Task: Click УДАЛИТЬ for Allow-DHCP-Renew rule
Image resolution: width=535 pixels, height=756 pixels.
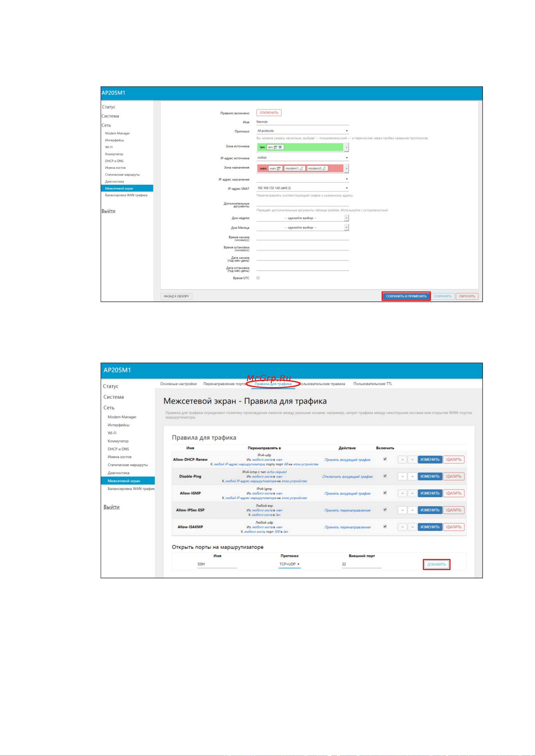Action: coord(453,460)
